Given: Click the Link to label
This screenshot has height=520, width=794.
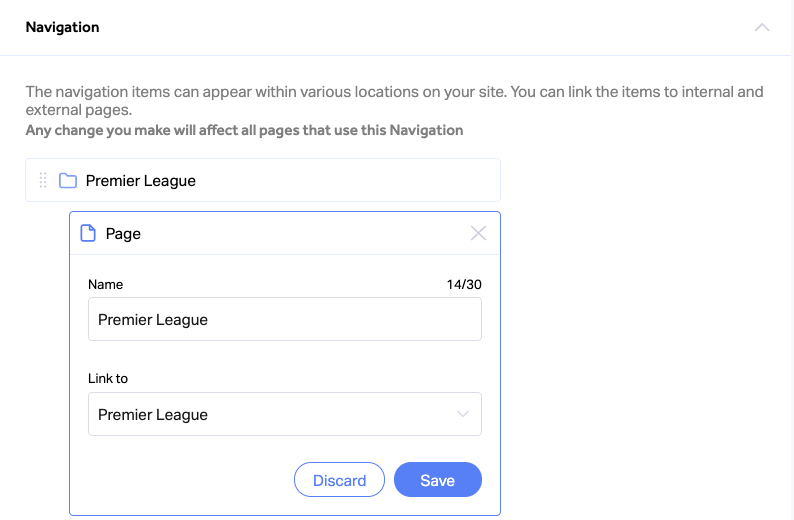Looking at the screenshot, I should click(x=108, y=379).
